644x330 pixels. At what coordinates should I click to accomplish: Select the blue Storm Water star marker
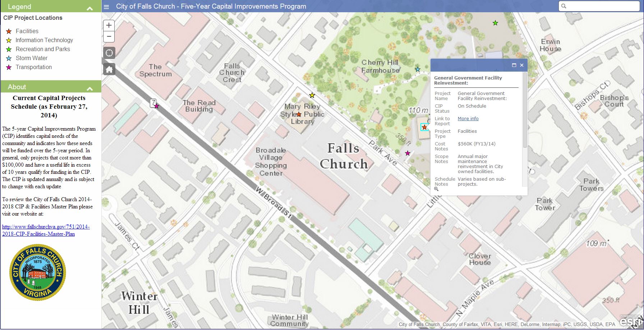[x=418, y=69]
